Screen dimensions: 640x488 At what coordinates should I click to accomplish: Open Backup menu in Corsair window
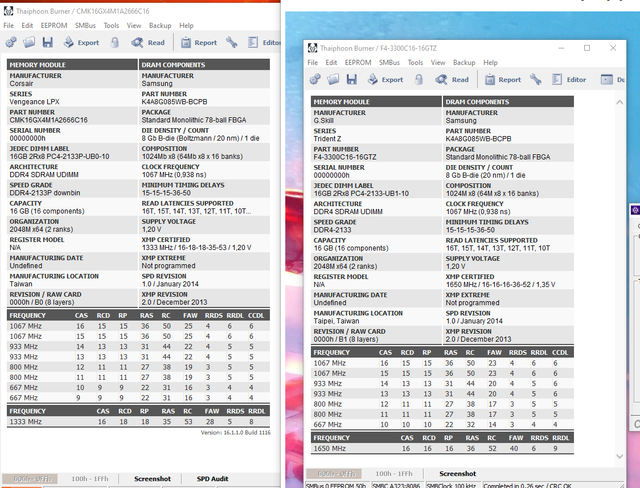tap(160, 25)
